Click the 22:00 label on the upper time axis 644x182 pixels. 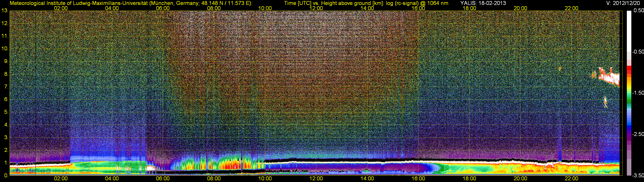click(571, 8)
